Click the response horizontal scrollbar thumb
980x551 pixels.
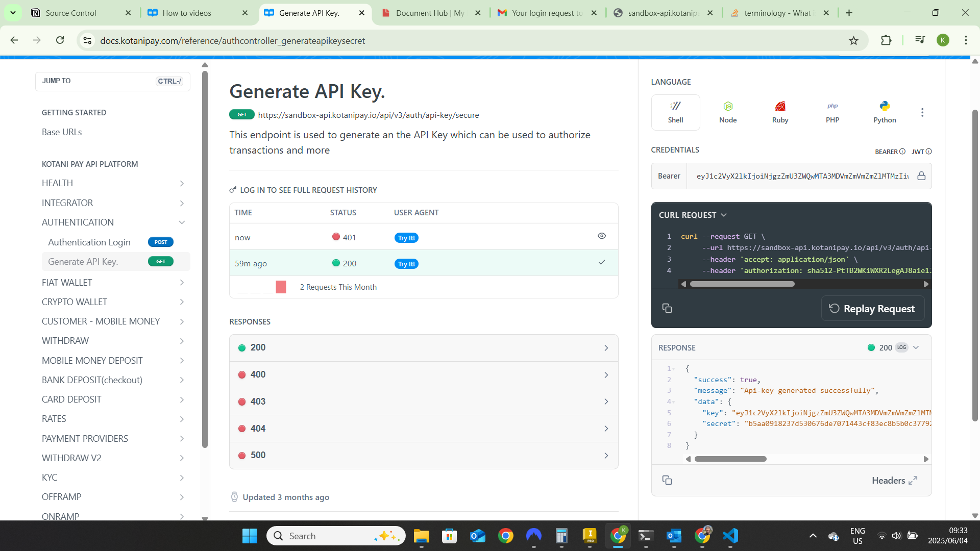[730, 459]
